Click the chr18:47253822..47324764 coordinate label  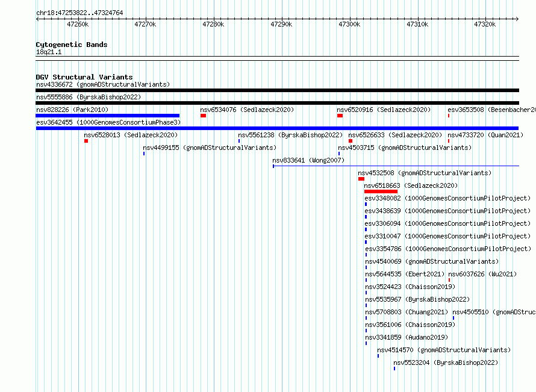(79, 13)
